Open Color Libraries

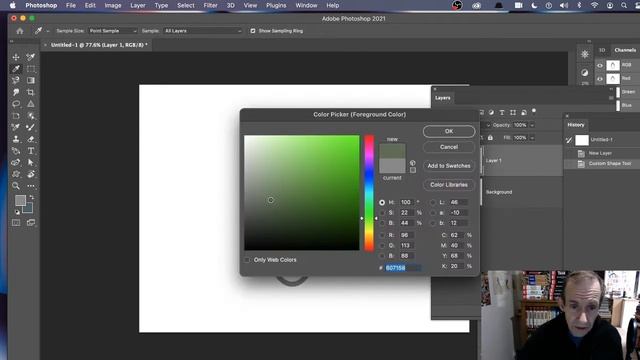(449, 185)
